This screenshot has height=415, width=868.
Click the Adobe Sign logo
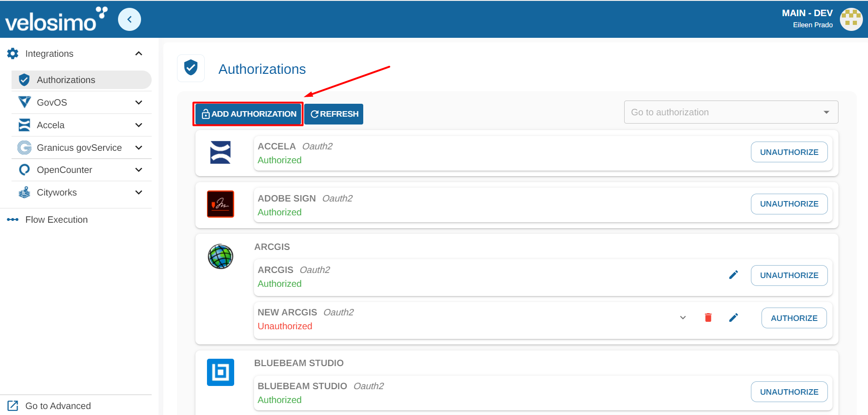tap(220, 204)
